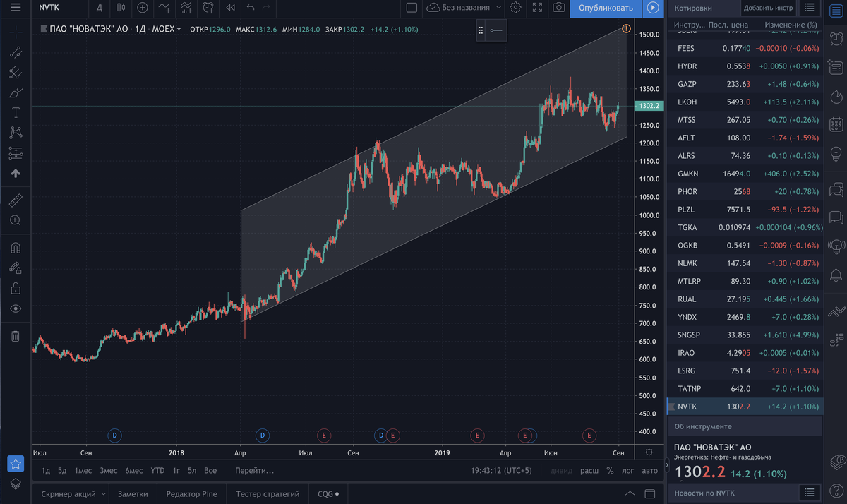847x504 pixels.
Task: Click the NVTK symbol search field
Action: click(x=60, y=8)
